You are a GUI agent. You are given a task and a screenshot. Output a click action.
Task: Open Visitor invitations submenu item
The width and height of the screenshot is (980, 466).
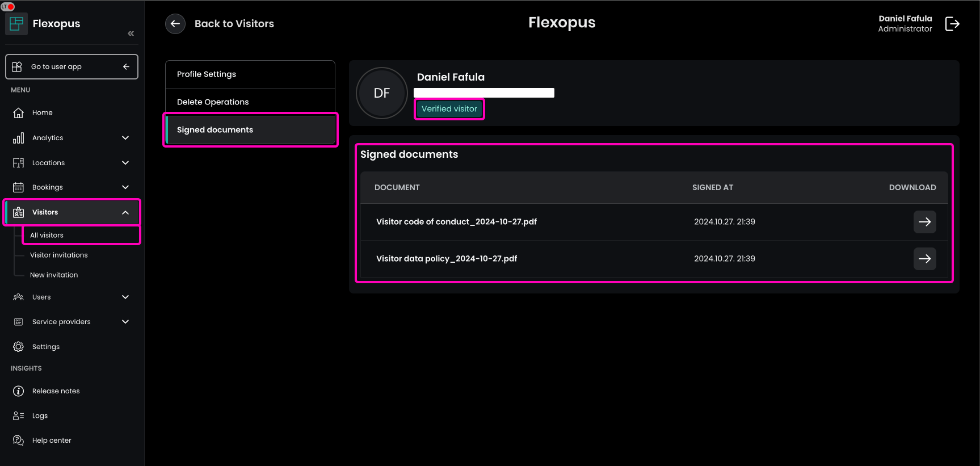59,255
